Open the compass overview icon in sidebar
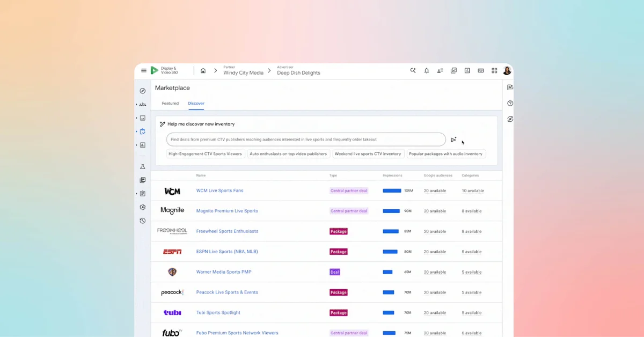 click(x=143, y=91)
